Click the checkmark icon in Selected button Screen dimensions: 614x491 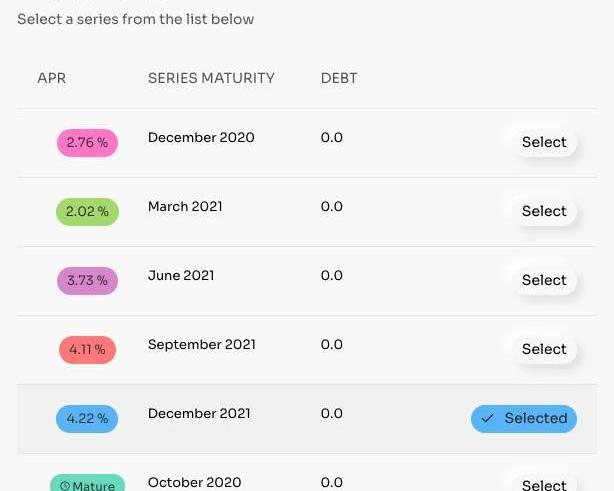pos(488,418)
